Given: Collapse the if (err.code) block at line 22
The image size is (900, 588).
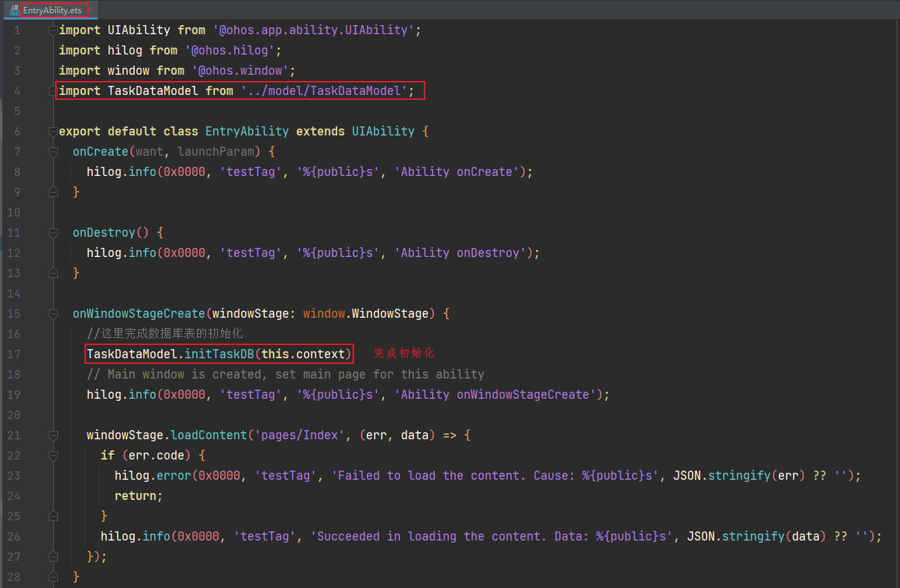Looking at the screenshot, I should pyautogui.click(x=52, y=456).
